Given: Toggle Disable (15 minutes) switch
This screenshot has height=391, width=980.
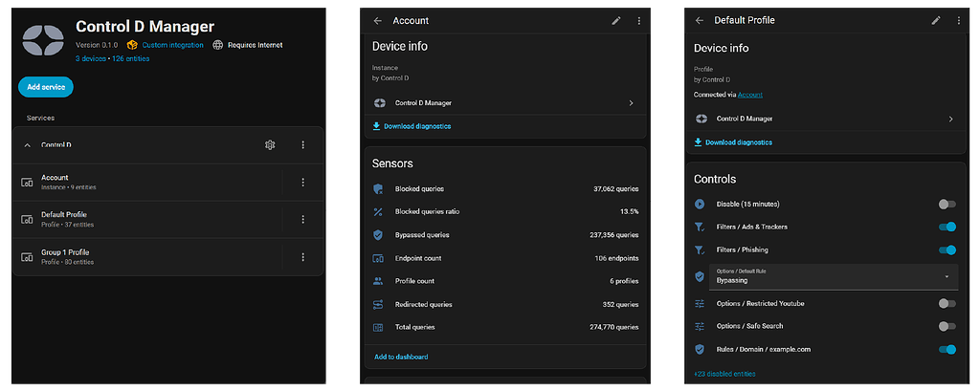Looking at the screenshot, I should [947, 205].
